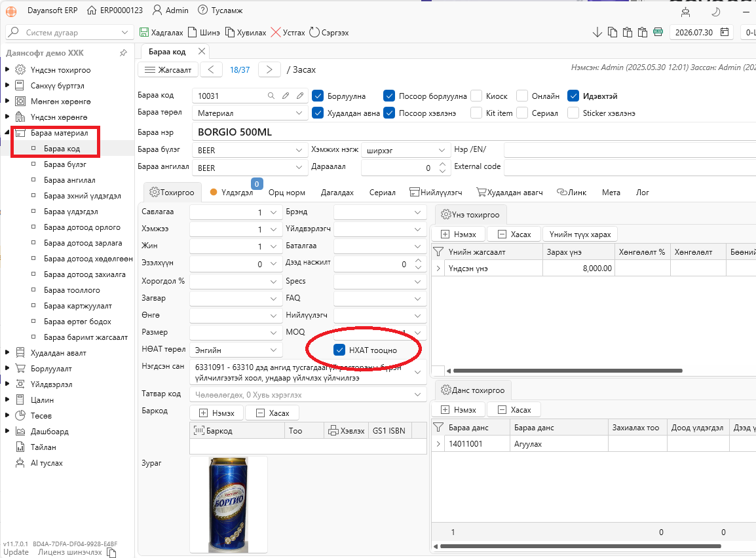Screen dimensions: 756x558
Task: Click the Тусламж help icon
Action: (x=203, y=10)
